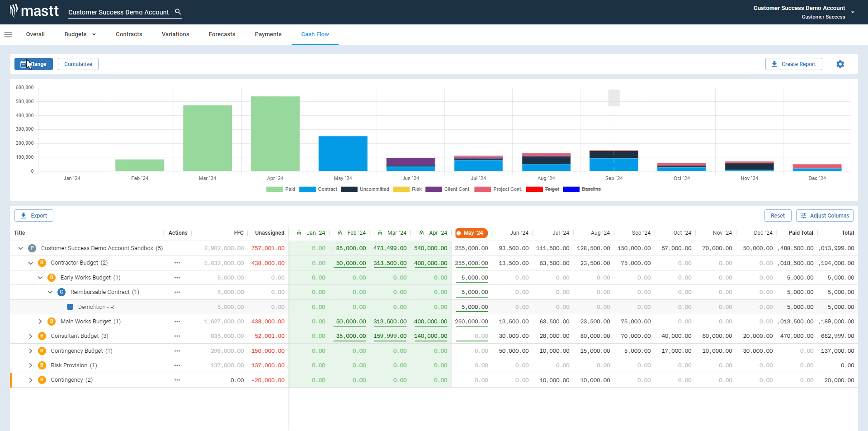Switch to the Payments tab
This screenshot has height=431, width=868.
click(x=268, y=34)
